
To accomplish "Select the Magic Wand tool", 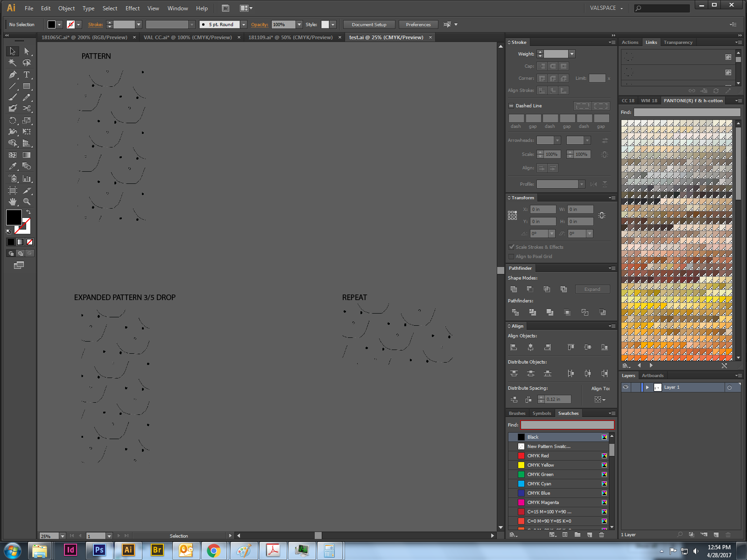I will (x=13, y=63).
